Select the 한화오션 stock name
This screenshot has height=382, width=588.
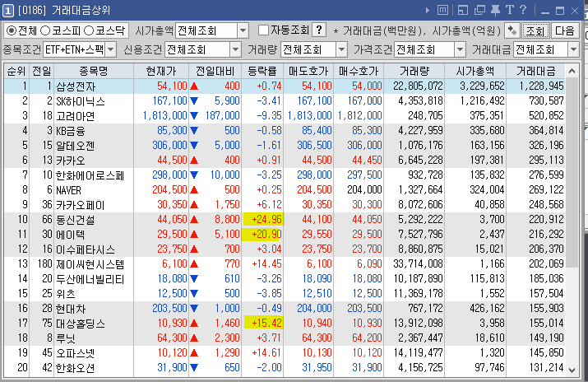[76, 368]
